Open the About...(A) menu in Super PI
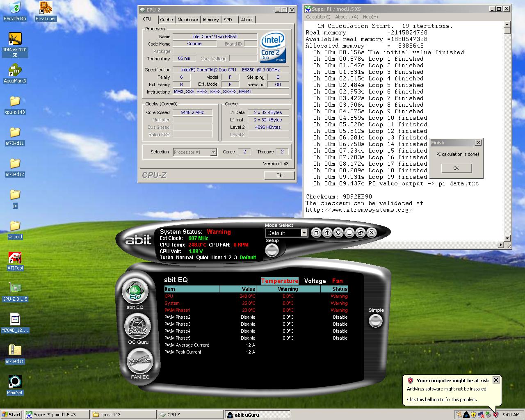This screenshot has width=525, height=420. click(x=347, y=17)
